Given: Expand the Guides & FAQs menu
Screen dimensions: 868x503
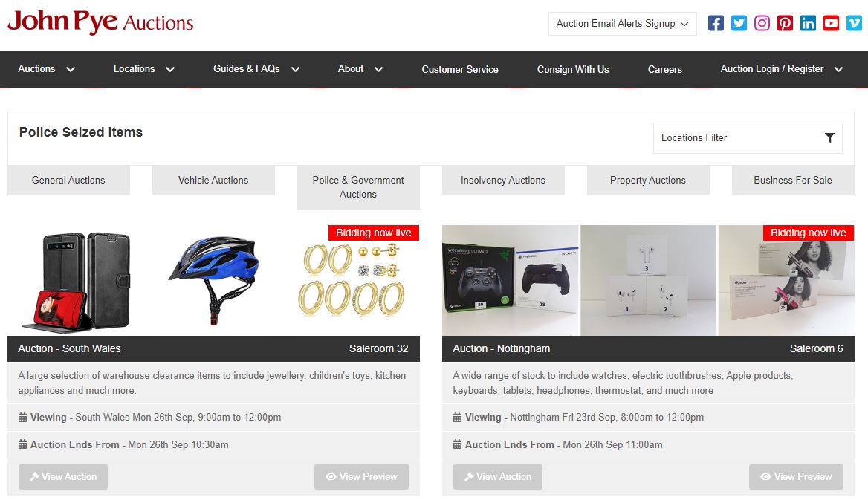Looking at the screenshot, I should [x=256, y=69].
